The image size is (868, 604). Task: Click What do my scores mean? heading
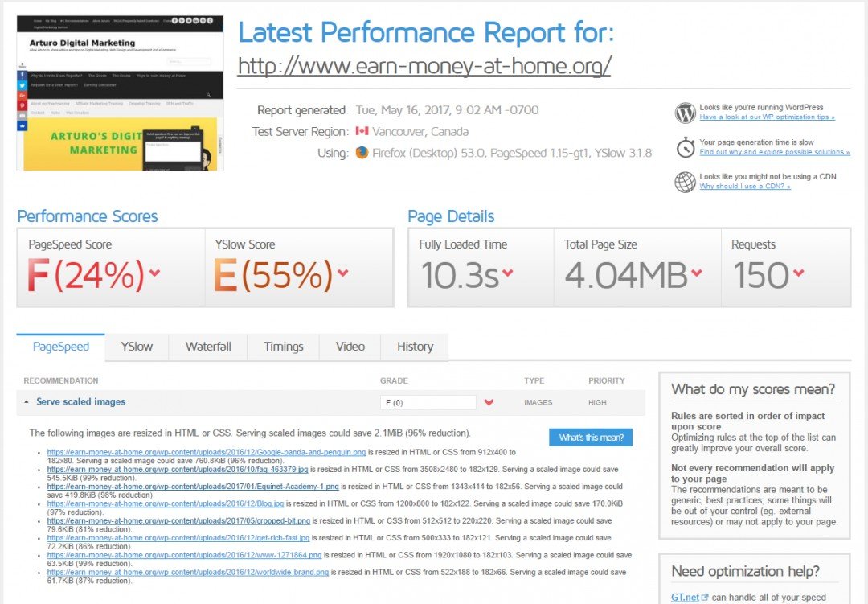pyautogui.click(x=753, y=389)
